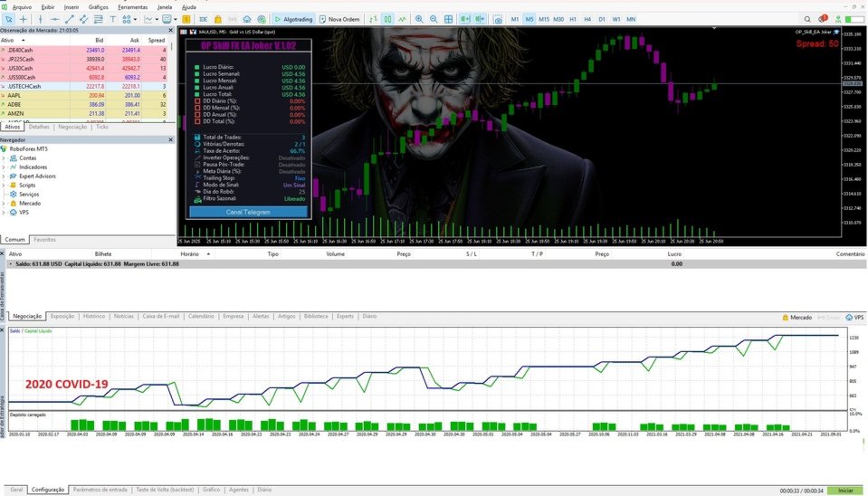The width and height of the screenshot is (868, 496).
Task: Click the yellow dollar sign toolbar icon
Action: (186, 19)
